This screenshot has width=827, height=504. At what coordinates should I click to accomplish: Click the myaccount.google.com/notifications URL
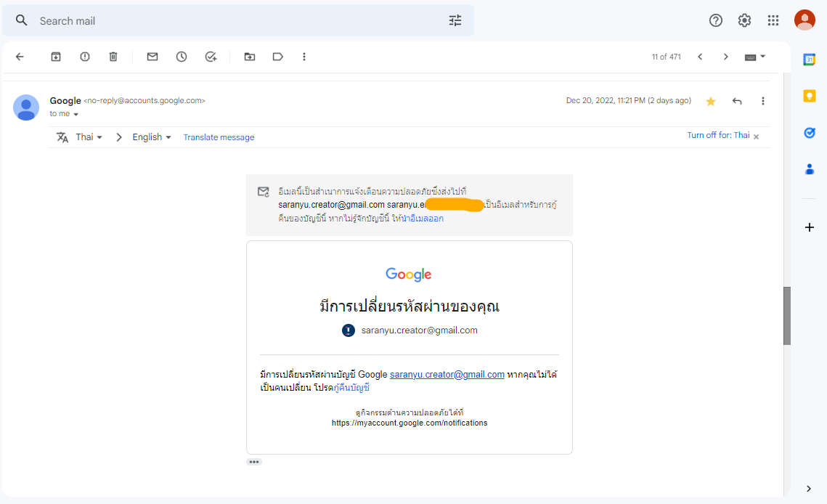(x=410, y=423)
